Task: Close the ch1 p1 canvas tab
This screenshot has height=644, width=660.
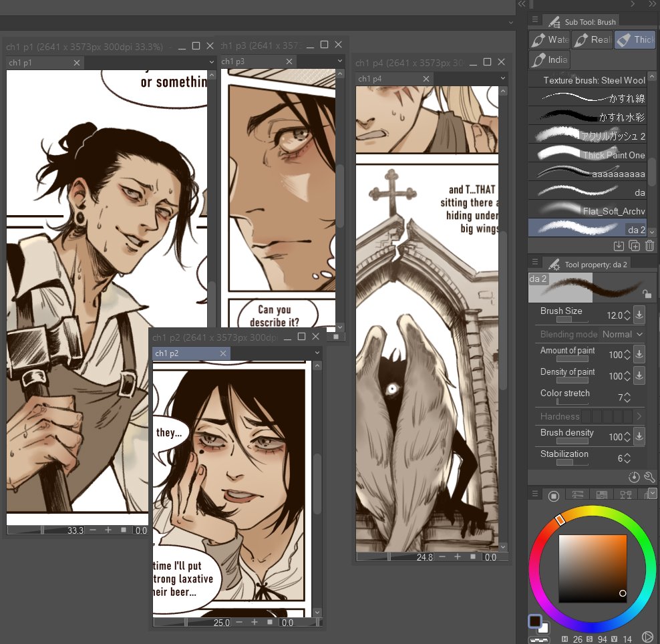Action: (x=77, y=63)
